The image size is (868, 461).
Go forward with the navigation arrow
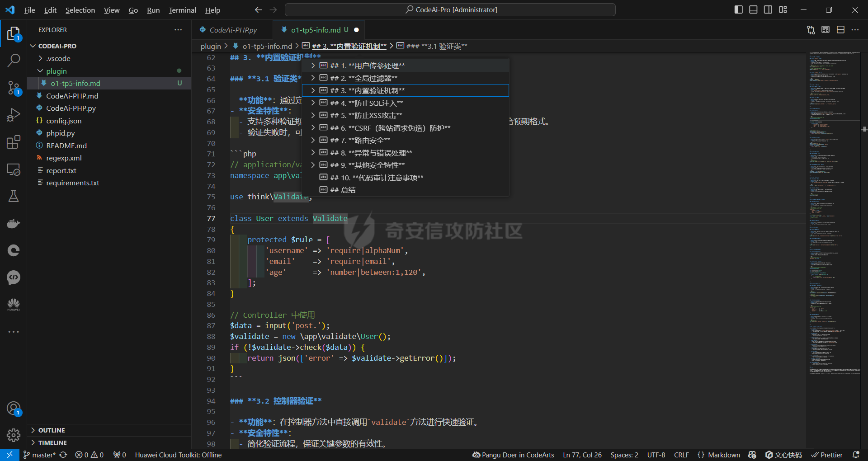[x=273, y=9]
